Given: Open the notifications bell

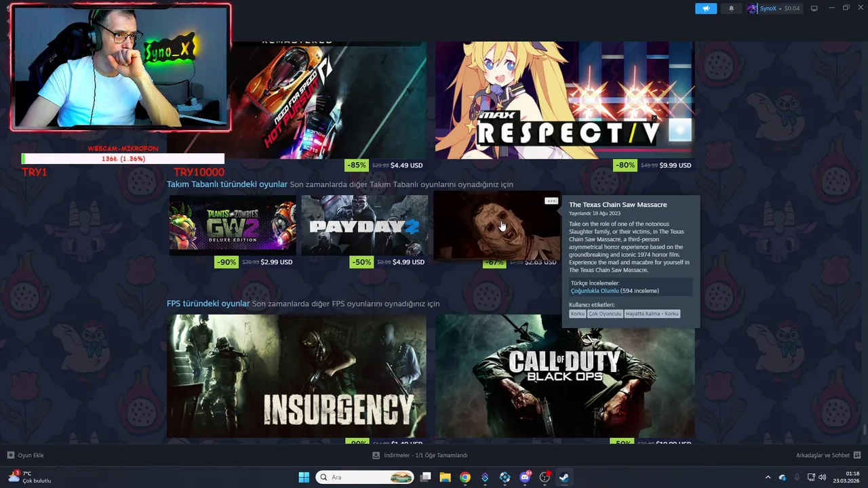Looking at the screenshot, I should (x=731, y=8).
